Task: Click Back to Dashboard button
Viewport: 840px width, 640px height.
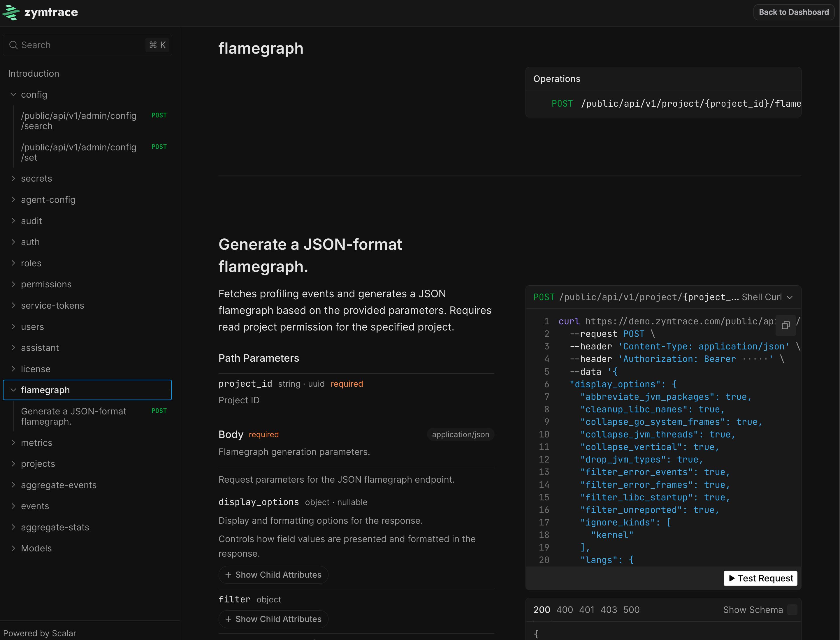Action: coord(794,12)
